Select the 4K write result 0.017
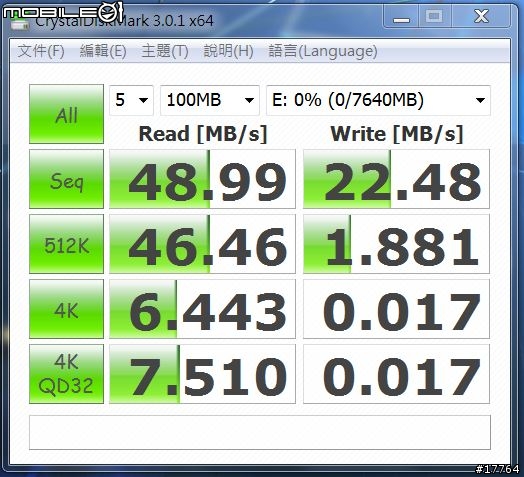 tap(396, 309)
